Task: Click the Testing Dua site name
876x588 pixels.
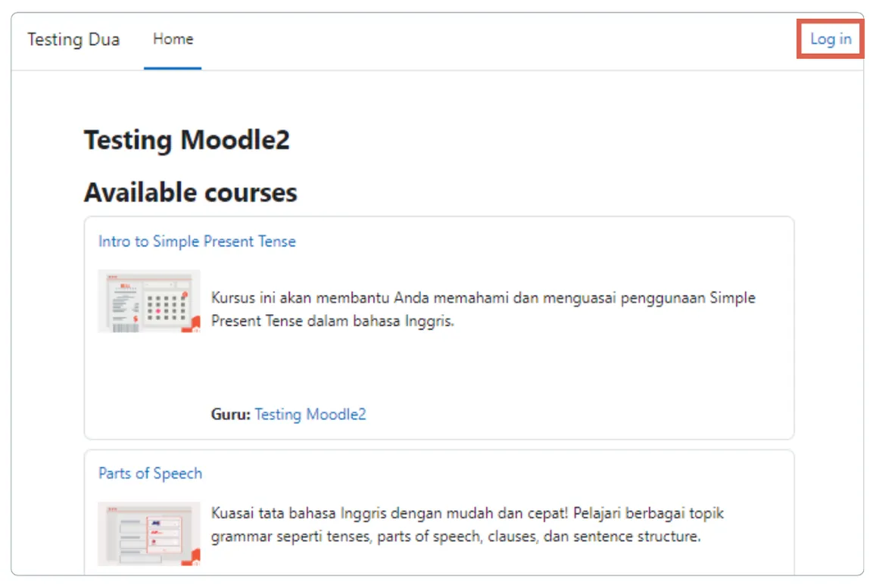Action: pyautogui.click(x=73, y=39)
